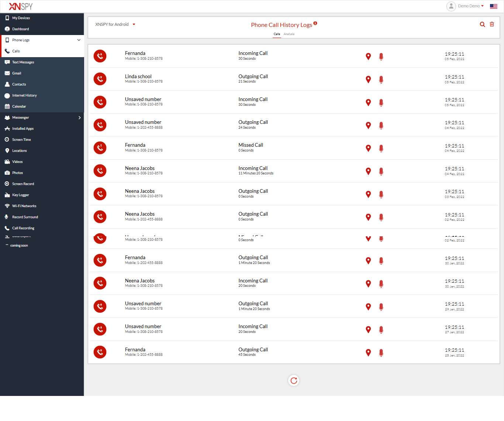Image resolution: width=504 pixels, height=421 pixels.
Task: Open microphone recording for 11-minute Neena Jacobs call
Action: click(x=381, y=171)
